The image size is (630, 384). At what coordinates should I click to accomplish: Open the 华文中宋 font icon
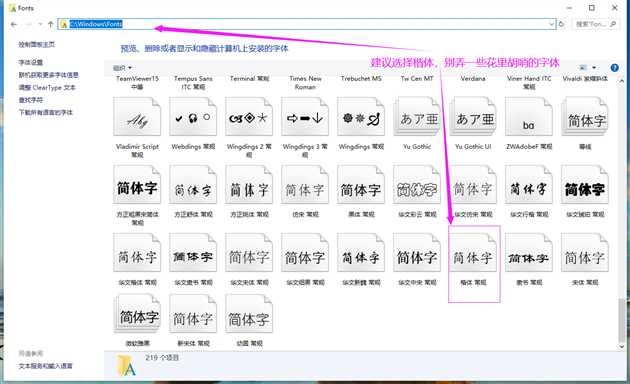[417, 253]
